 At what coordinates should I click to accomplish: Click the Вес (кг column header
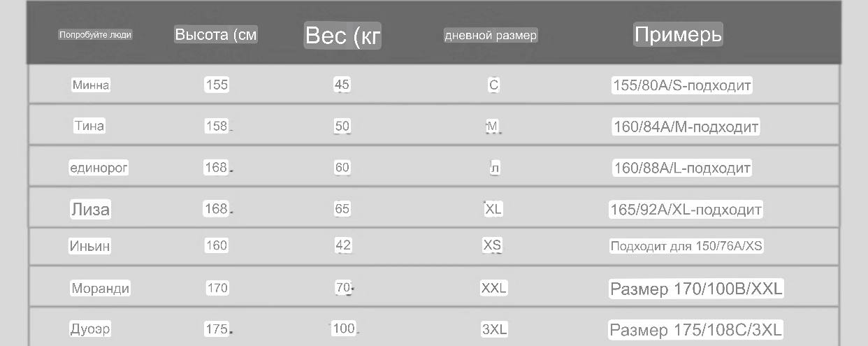pyautogui.click(x=343, y=36)
